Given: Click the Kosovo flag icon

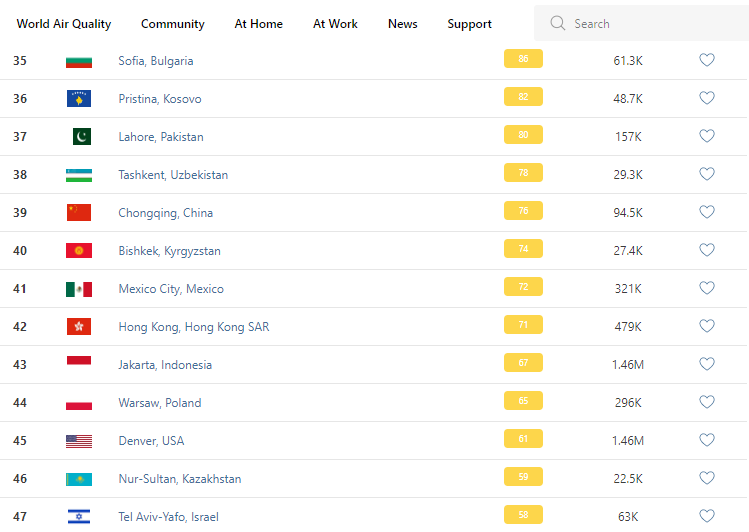Looking at the screenshot, I should (x=79, y=98).
